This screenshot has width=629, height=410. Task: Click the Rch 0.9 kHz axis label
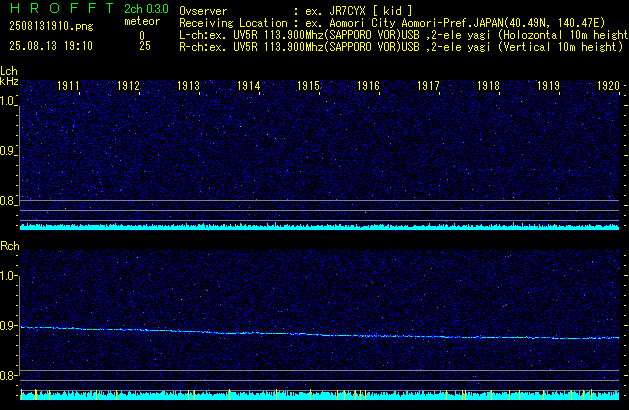(8, 325)
